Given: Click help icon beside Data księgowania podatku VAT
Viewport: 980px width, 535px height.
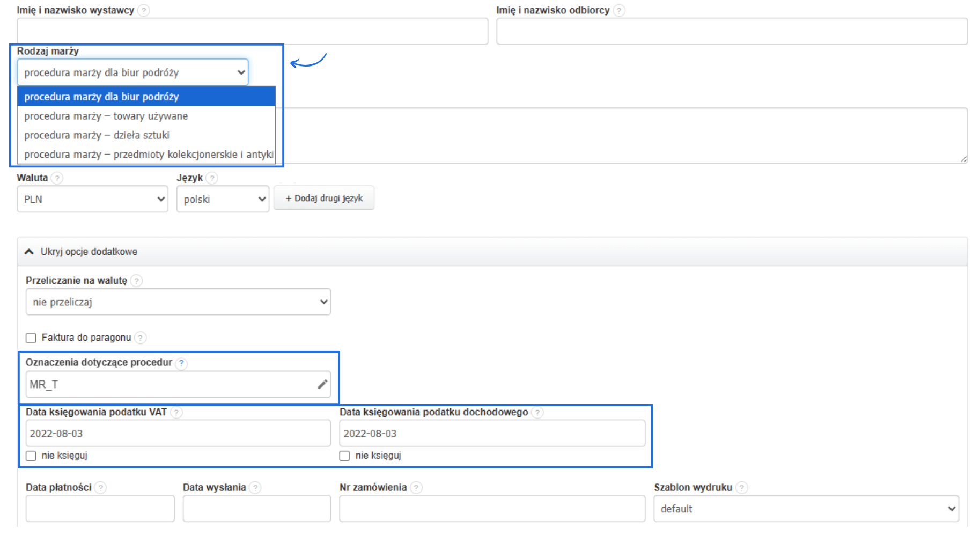Looking at the screenshot, I should pyautogui.click(x=176, y=412).
